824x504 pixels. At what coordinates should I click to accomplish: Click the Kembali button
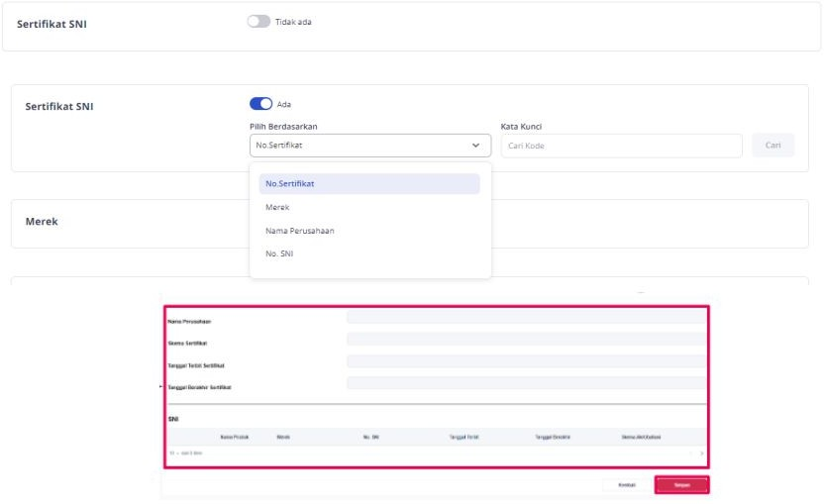pyautogui.click(x=627, y=485)
